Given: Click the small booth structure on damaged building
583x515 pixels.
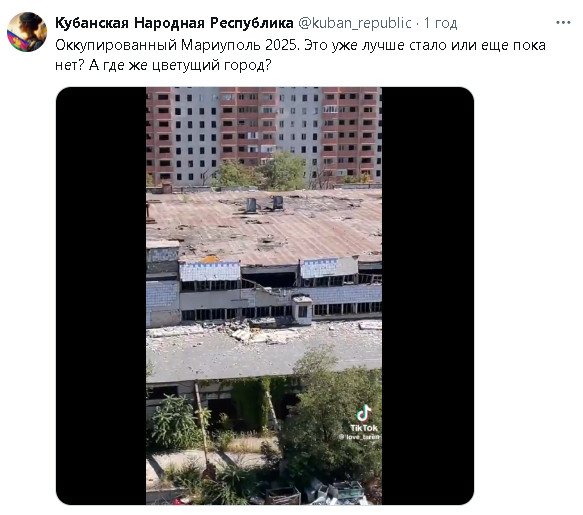Looking at the screenshot, I should point(302,309).
